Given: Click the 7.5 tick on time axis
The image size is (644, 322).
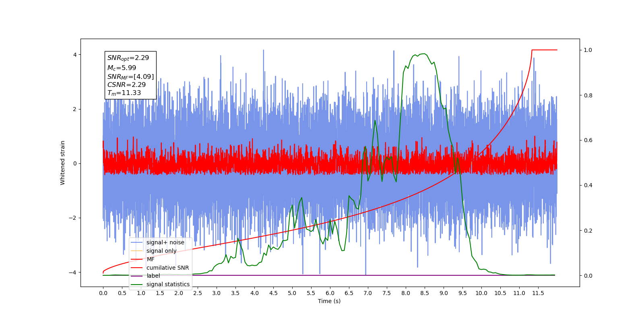Looking at the screenshot, I should click(387, 293).
